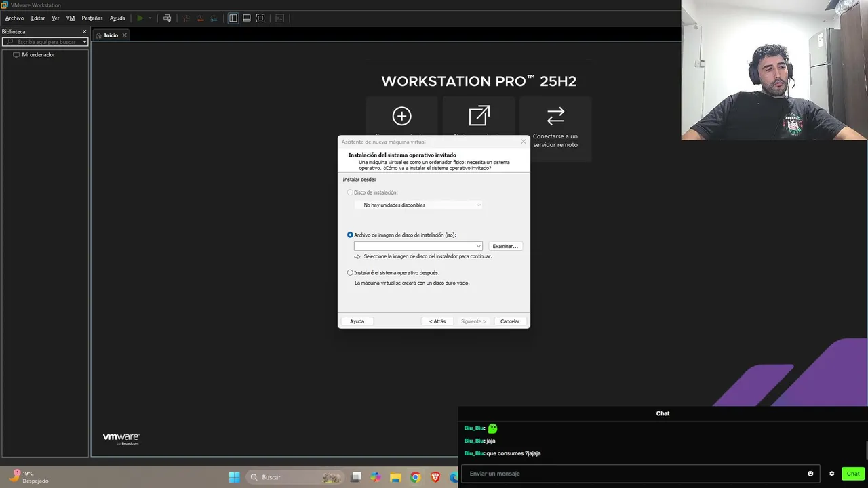The image size is (868, 488).
Task: Click the take snapshot toolbar icon
Action: point(187,18)
